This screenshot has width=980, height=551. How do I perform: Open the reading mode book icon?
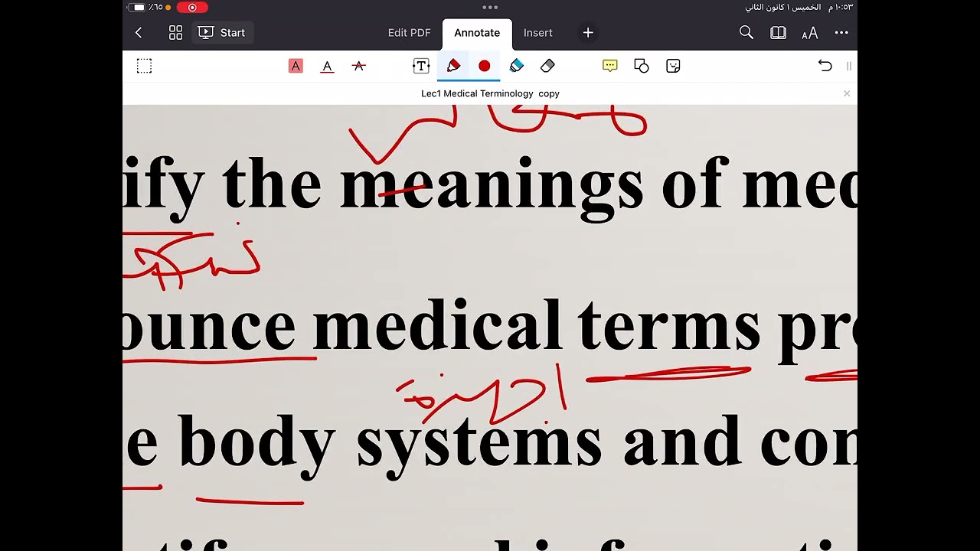[778, 33]
